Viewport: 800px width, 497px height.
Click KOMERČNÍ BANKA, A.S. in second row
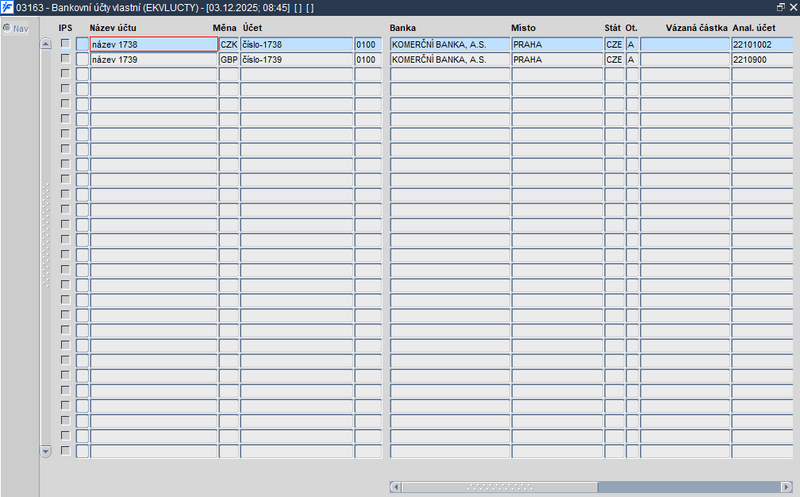pyautogui.click(x=450, y=60)
